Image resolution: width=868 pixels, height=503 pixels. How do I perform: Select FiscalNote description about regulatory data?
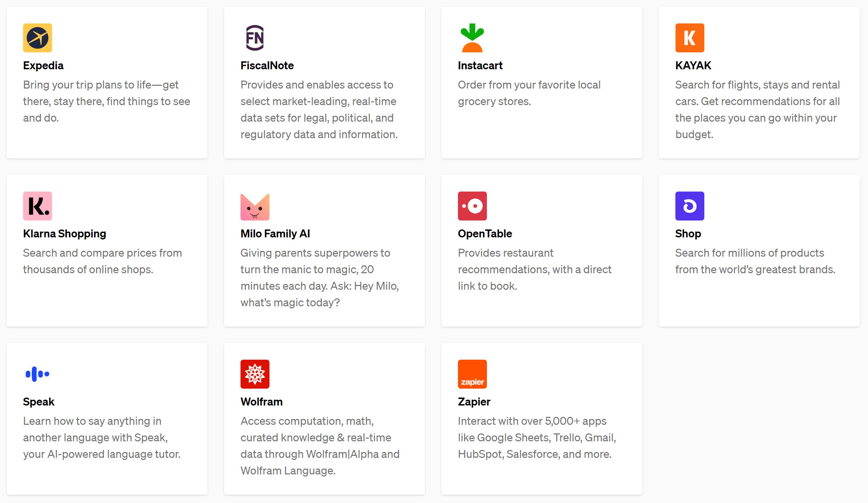(x=319, y=110)
